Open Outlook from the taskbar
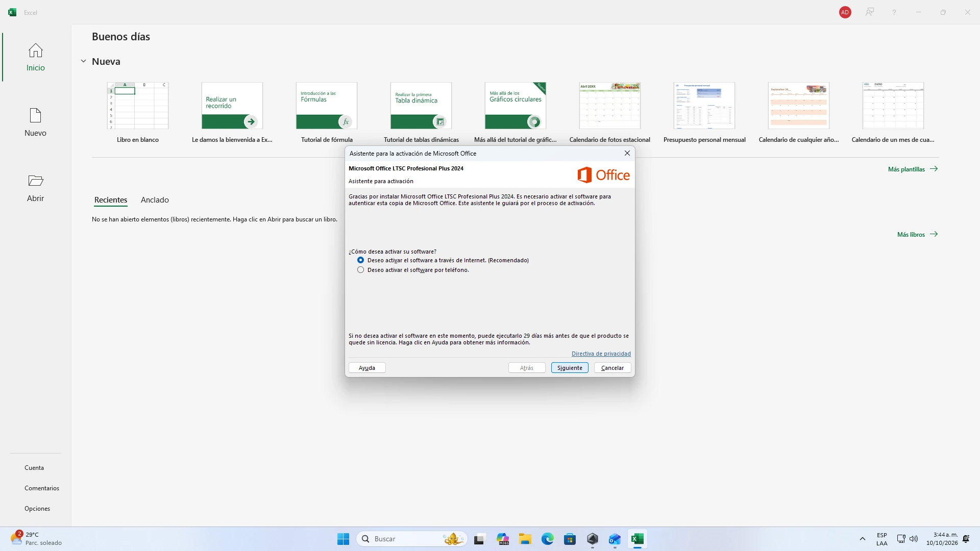The height and width of the screenshot is (551, 980). (x=615, y=539)
